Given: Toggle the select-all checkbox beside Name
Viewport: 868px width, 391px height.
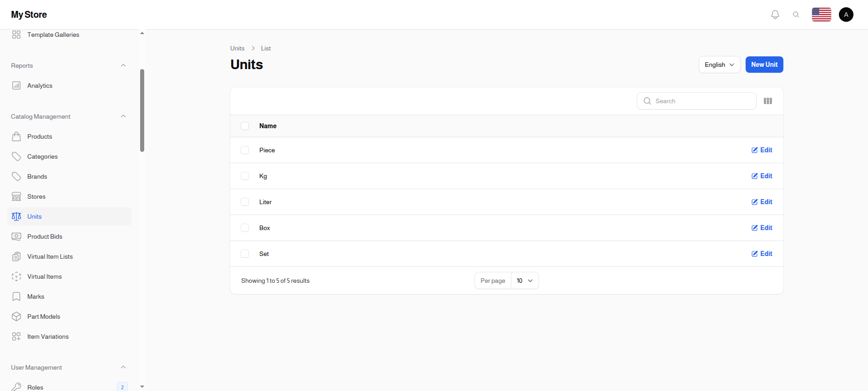Looking at the screenshot, I should (x=245, y=126).
